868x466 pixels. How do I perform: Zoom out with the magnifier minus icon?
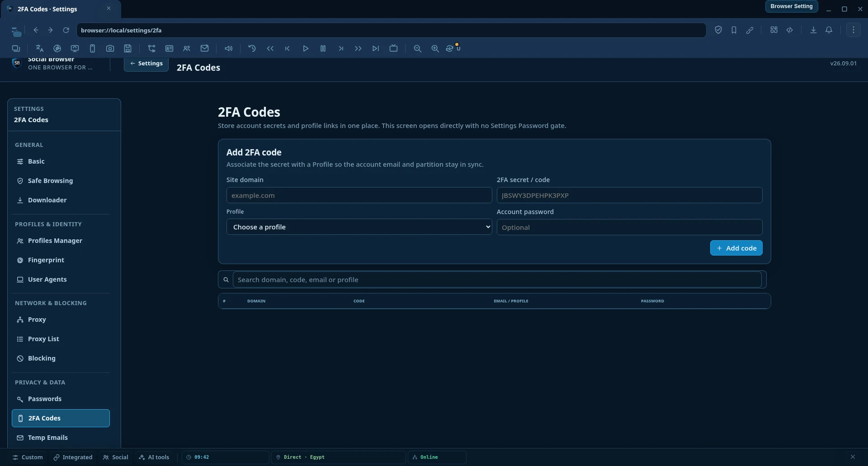pyautogui.click(x=417, y=48)
